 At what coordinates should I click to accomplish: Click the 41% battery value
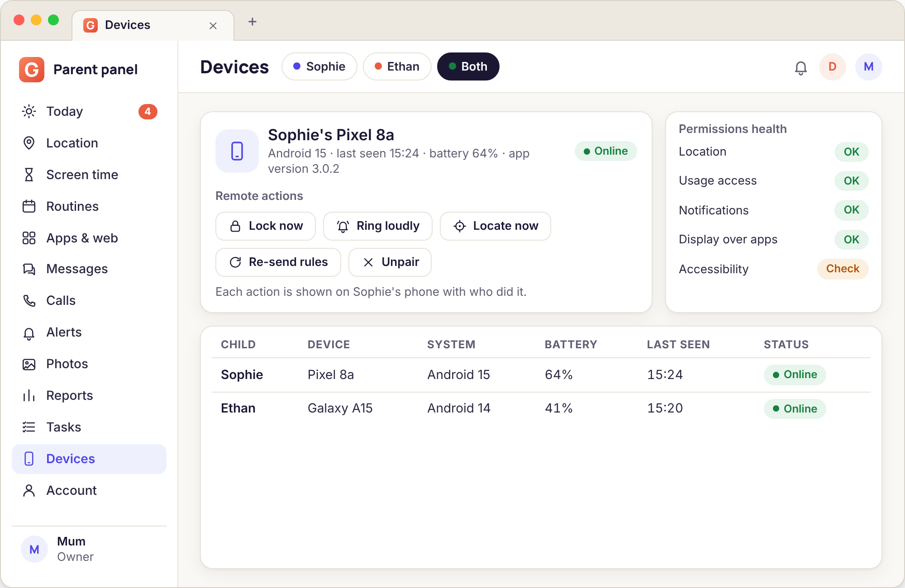point(559,408)
